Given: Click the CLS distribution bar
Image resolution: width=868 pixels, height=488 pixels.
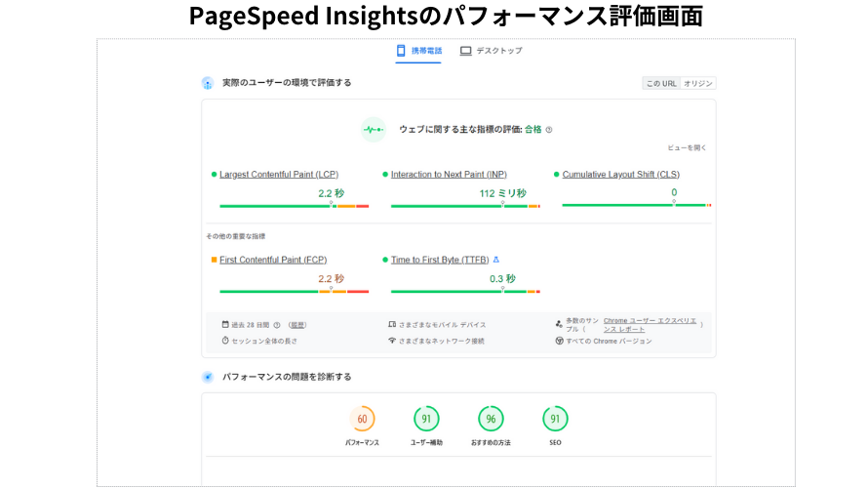Looking at the screenshot, I should [x=637, y=205].
